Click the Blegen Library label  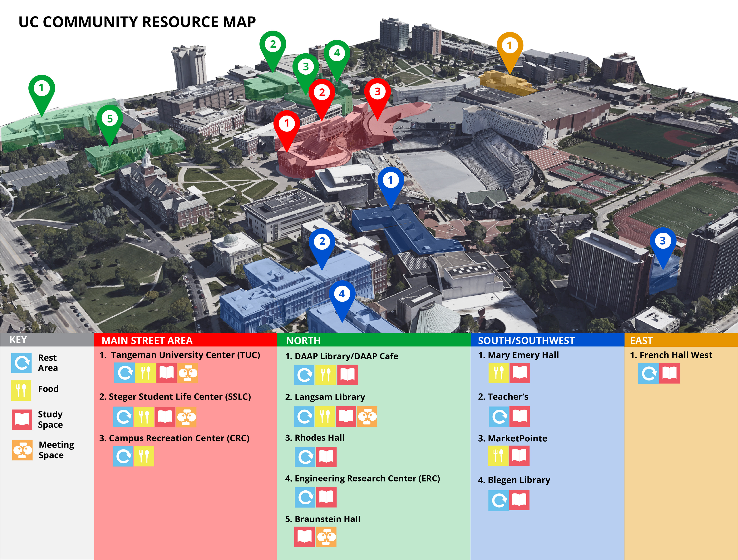pyautogui.click(x=519, y=480)
